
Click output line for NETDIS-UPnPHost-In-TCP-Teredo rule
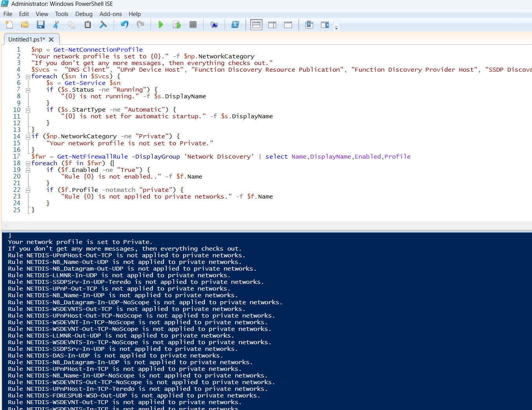pos(138,389)
